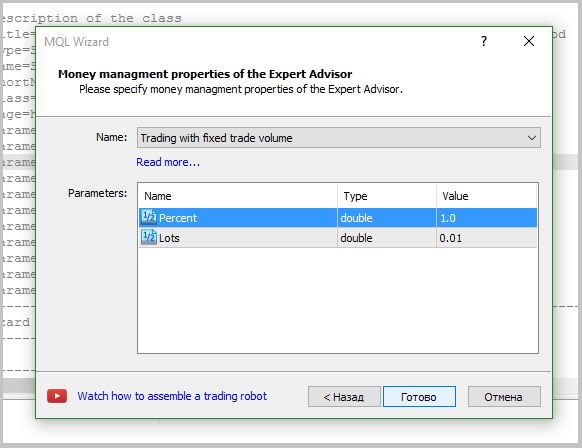Viewport: 582px width, 448px height.
Task: Click the Lots value 0.01 cell
Action: click(487, 238)
